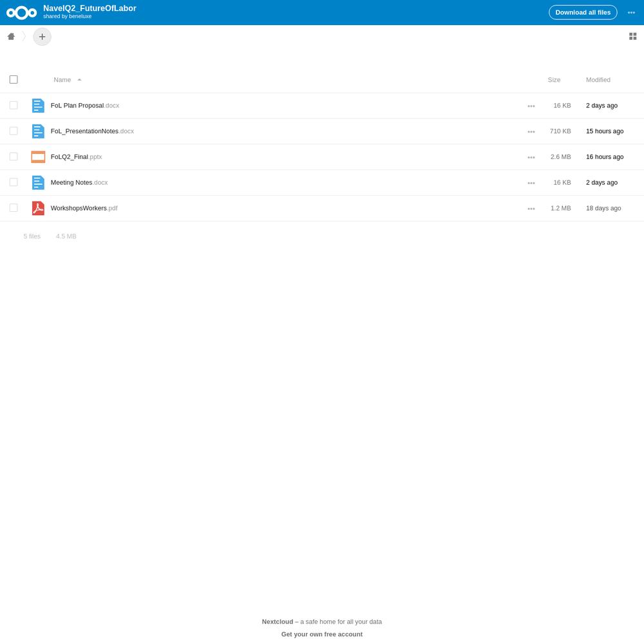Screen dimensions: 644x644
Task: Click the 4.5 MB total size
Action: (x=66, y=236)
